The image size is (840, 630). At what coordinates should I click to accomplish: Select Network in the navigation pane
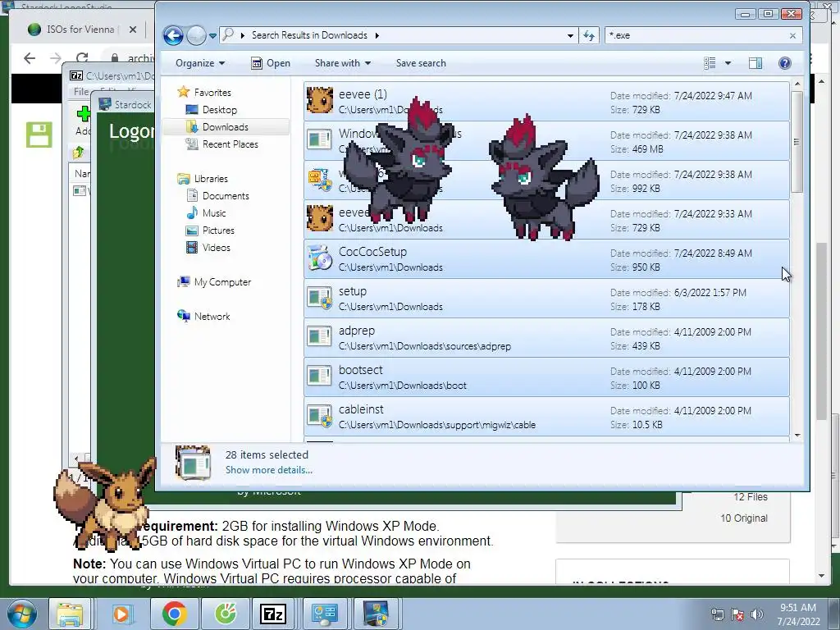212,316
